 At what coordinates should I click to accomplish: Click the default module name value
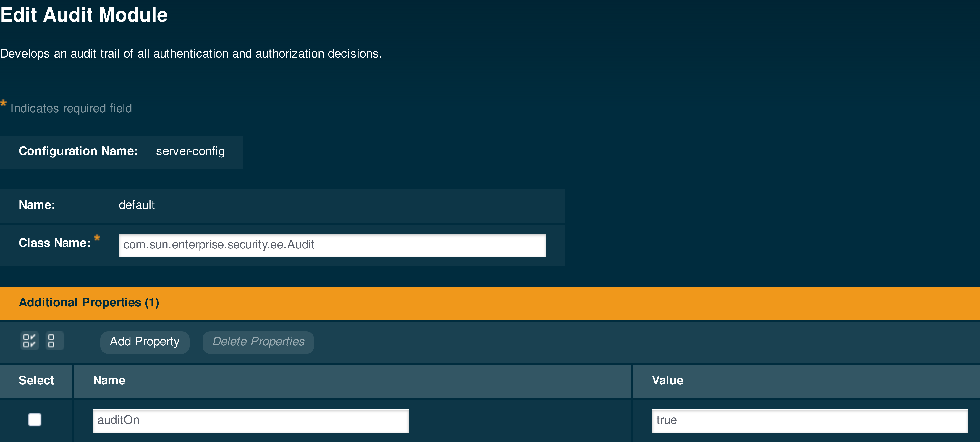137,205
